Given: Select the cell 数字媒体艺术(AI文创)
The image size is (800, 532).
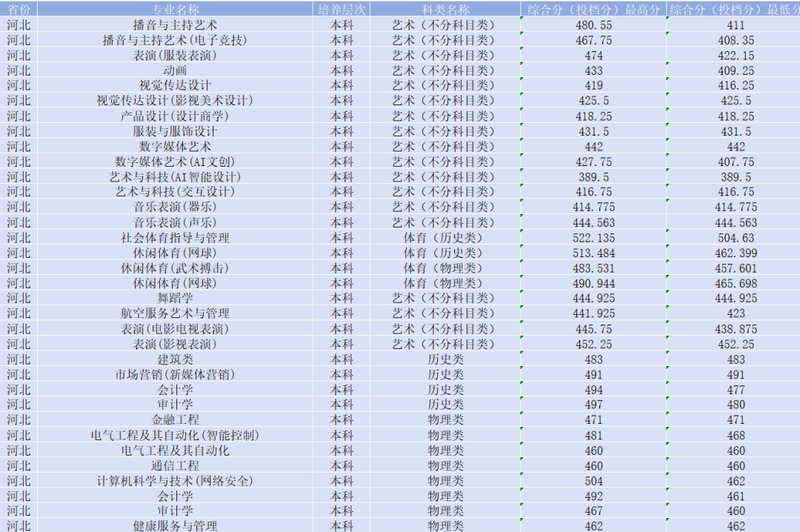Looking at the screenshot, I should 175,162.
